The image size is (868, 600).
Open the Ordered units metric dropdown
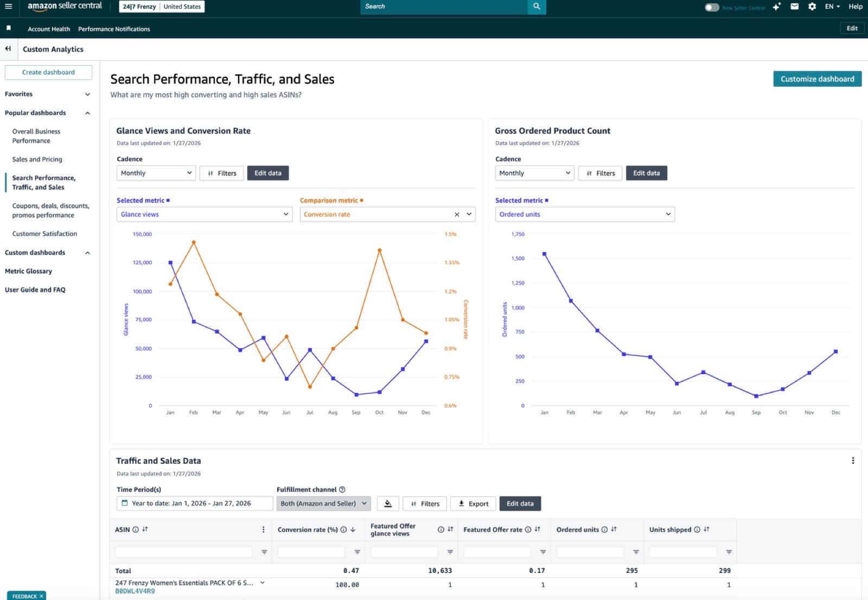click(x=585, y=214)
